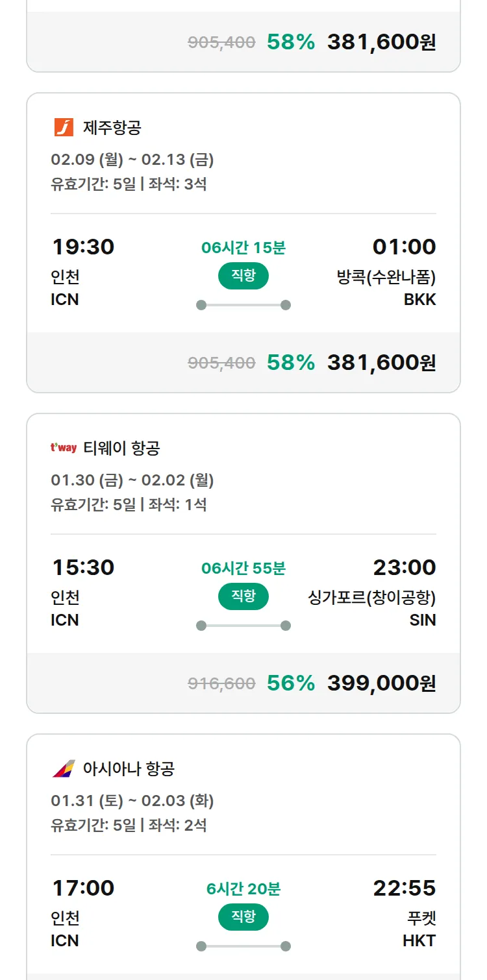The width and height of the screenshot is (487, 980).
Task: Click the Jeju Air orange logo icon
Action: (x=64, y=127)
